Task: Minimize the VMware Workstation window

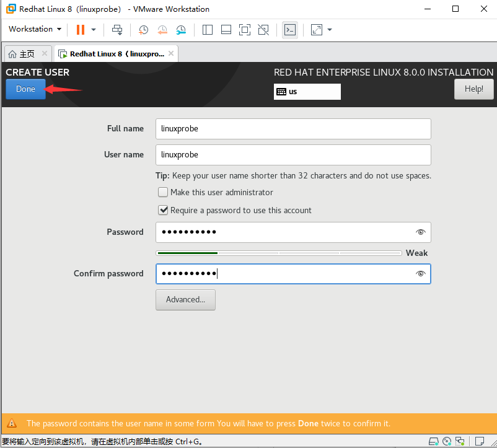Action: coord(428,9)
